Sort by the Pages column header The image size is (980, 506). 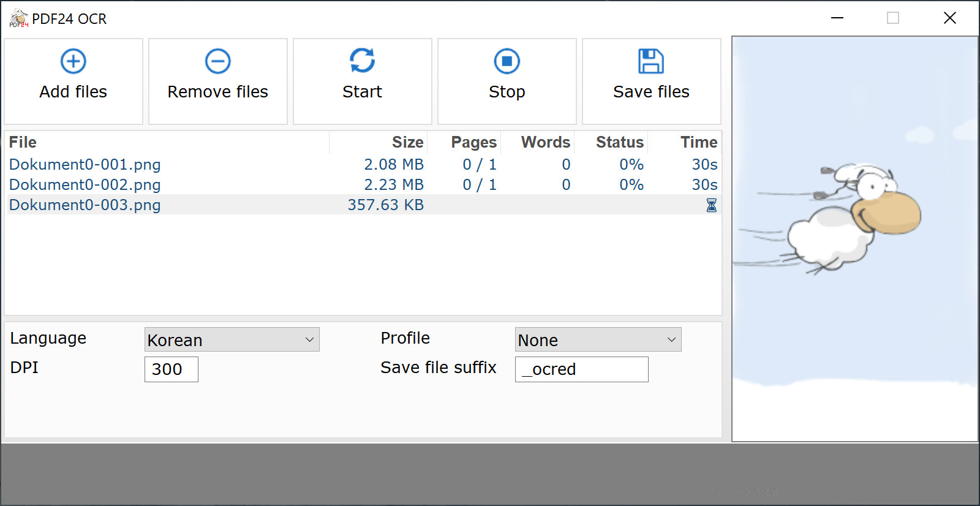point(464,142)
